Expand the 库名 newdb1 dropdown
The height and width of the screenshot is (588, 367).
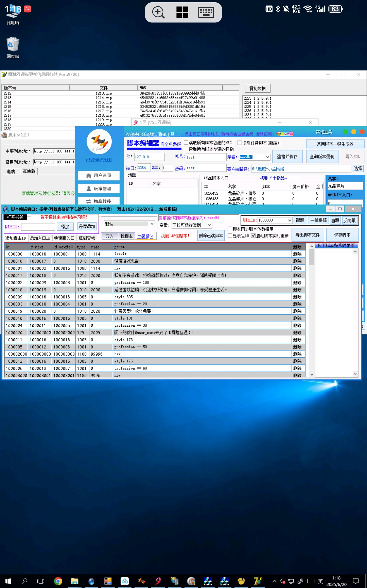click(x=267, y=157)
